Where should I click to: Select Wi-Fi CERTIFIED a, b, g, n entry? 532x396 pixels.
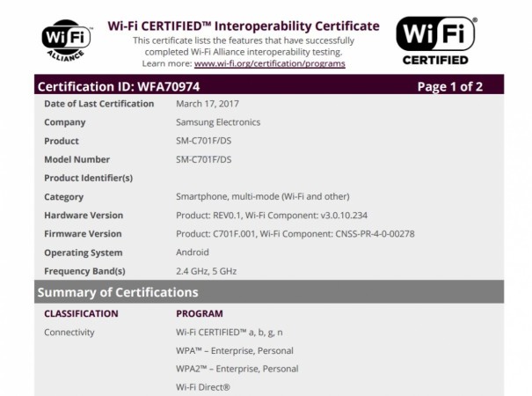230,332
